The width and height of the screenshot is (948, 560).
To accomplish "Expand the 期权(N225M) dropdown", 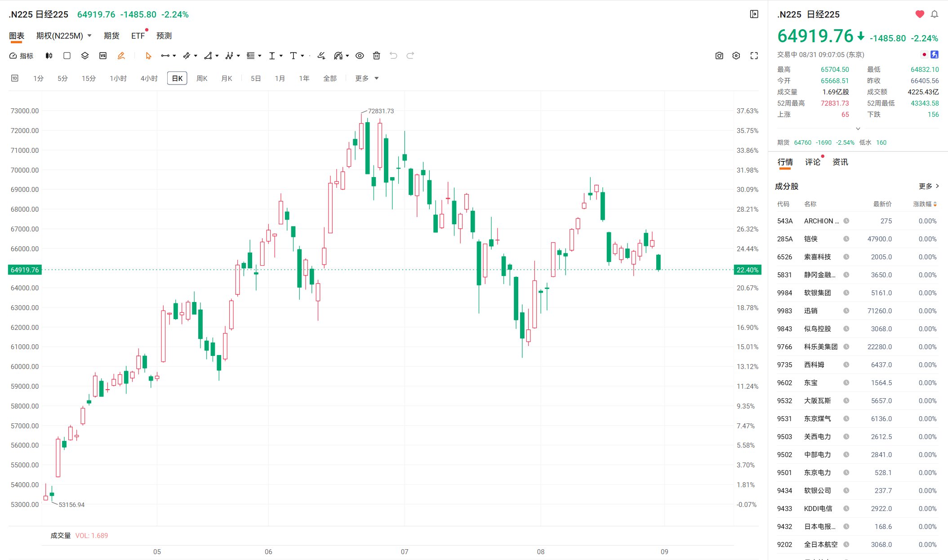I will (64, 36).
